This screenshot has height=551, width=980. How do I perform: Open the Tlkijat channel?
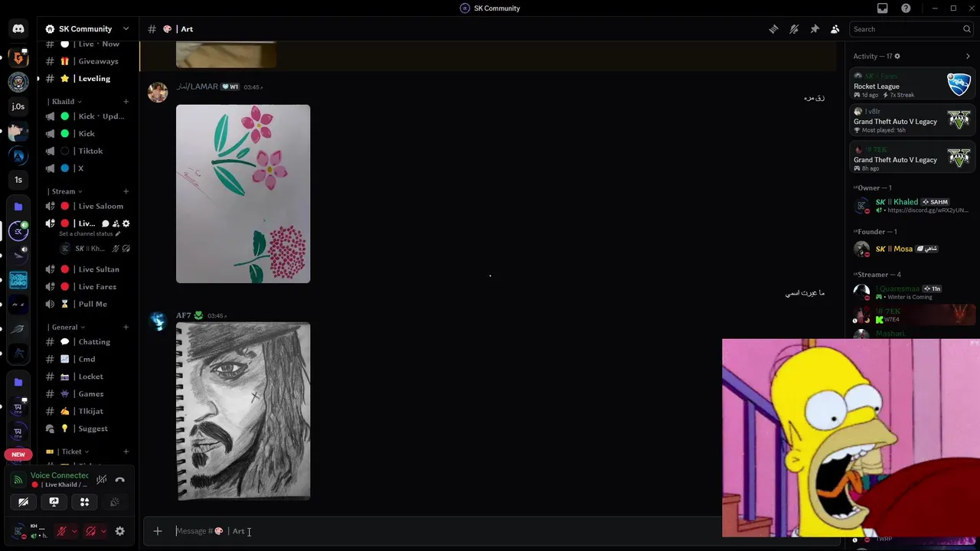(x=87, y=412)
